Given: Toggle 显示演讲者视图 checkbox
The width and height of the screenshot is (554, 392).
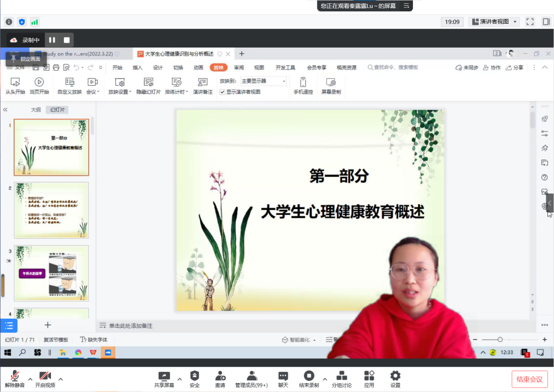Looking at the screenshot, I should click(222, 92).
